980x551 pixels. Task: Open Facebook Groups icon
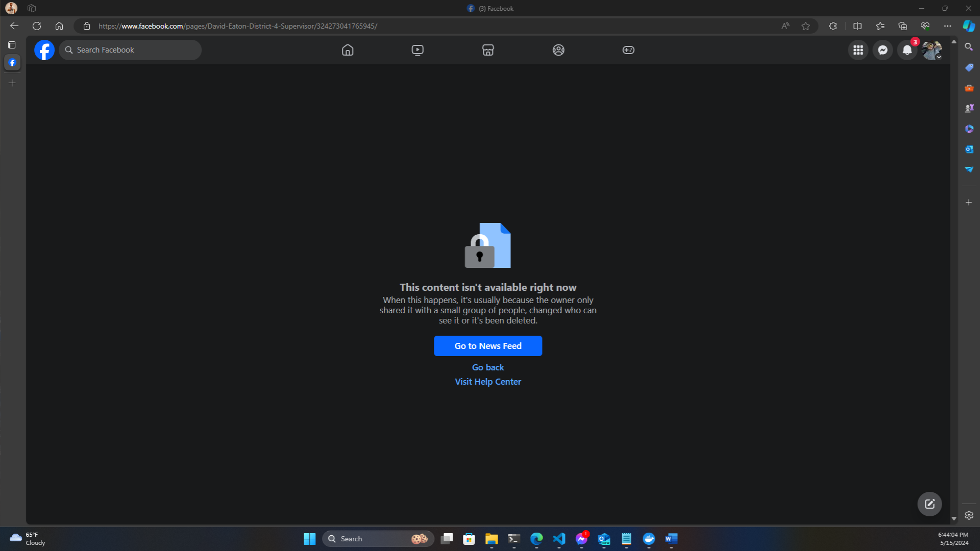coord(558,50)
